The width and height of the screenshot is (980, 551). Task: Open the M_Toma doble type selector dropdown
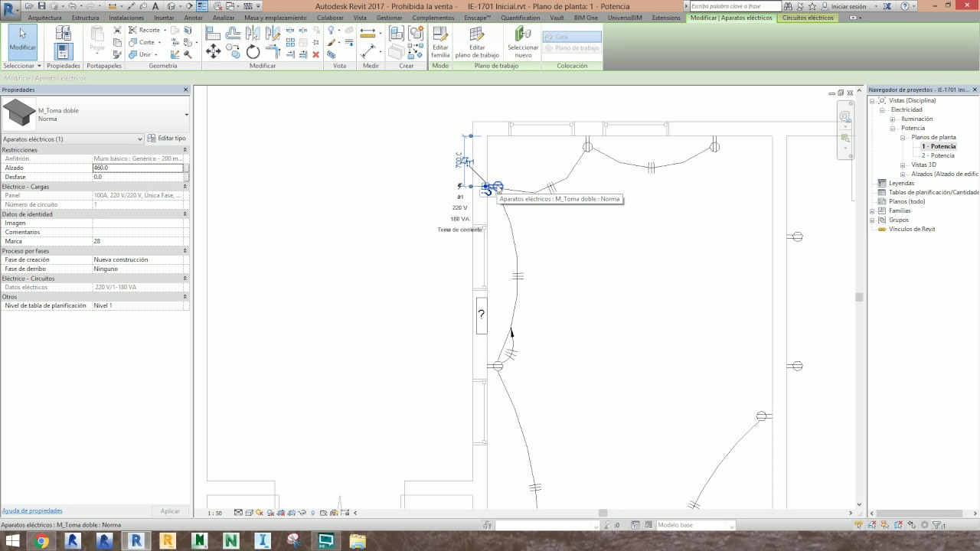[187, 115]
